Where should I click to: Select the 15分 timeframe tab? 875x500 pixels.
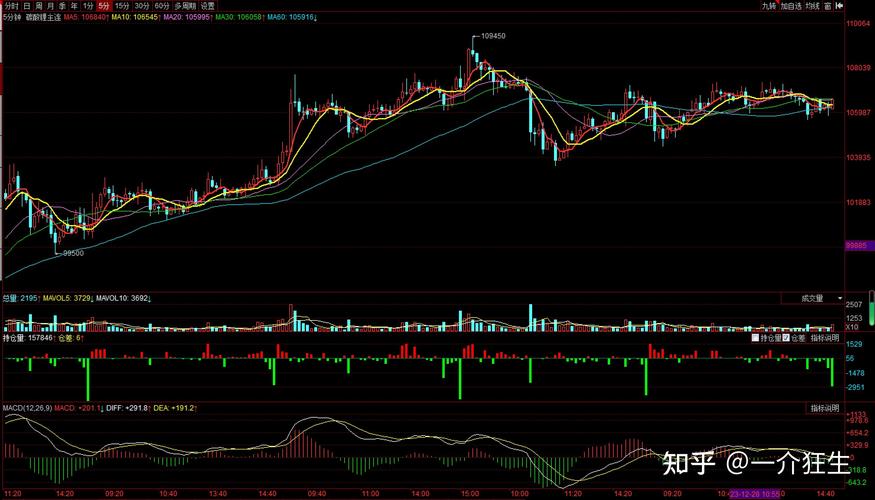[122, 6]
